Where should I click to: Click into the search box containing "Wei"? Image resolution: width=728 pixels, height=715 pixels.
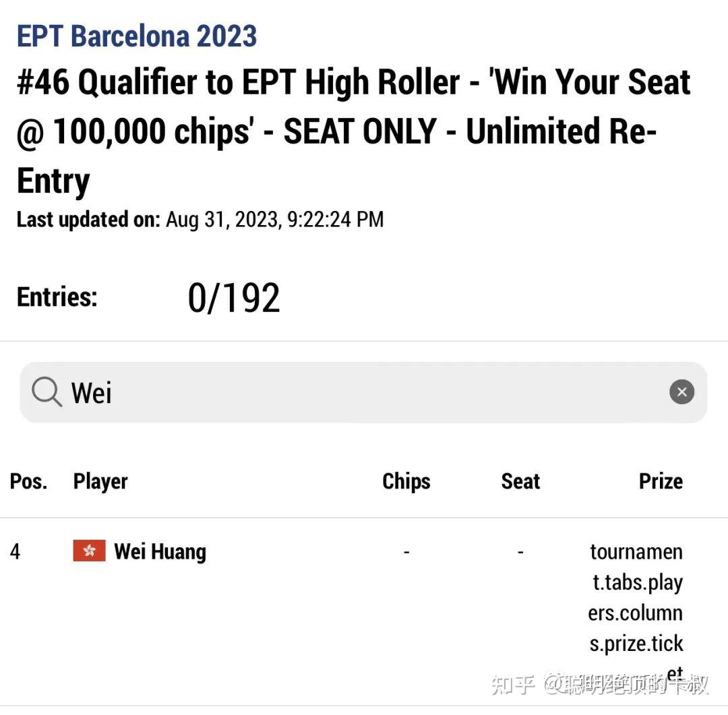pos(364,392)
